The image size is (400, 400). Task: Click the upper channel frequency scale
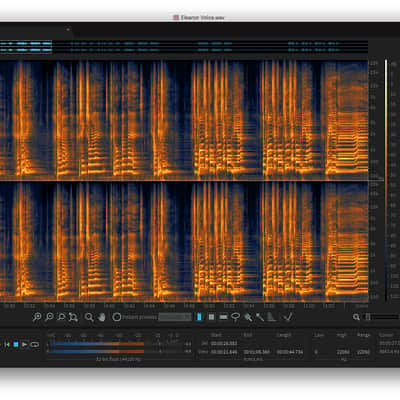[x=373, y=119]
